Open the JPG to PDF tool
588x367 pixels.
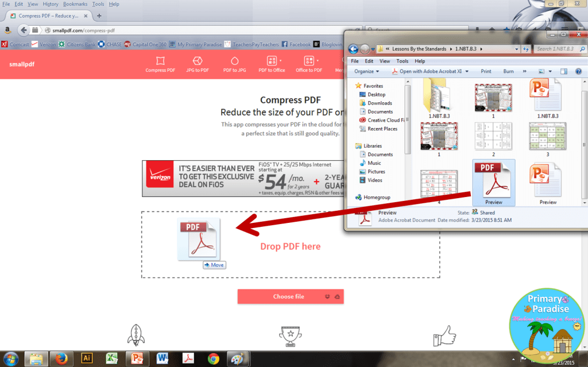[198, 64]
